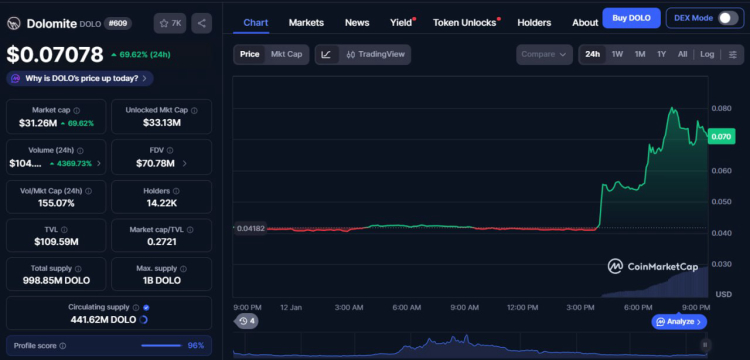Image resolution: width=750 pixels, height=360 pixels.
Task: Click the Profile score progress bar
Action: coord(162,346)
